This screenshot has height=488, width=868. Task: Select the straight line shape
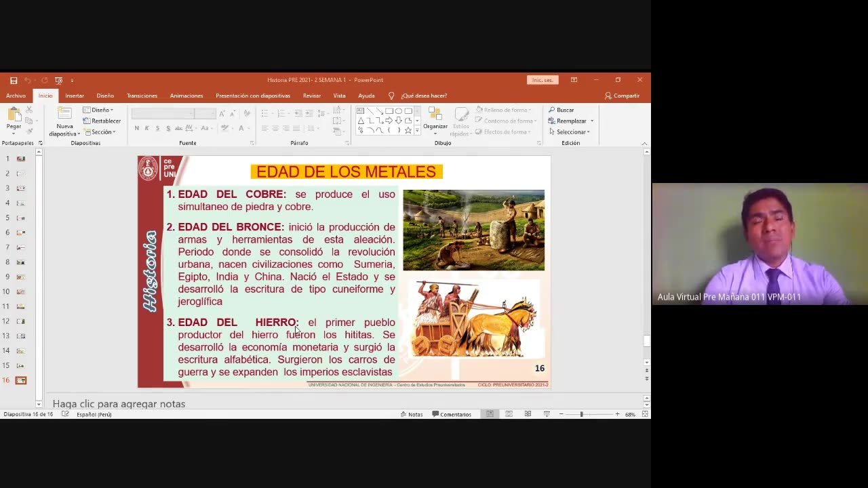pos(370,111)
